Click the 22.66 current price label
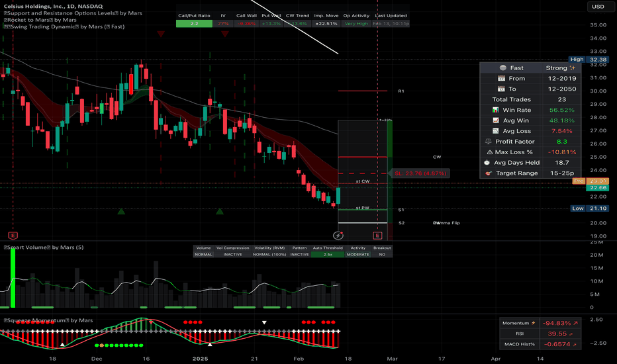Viewport: 617px width, 364px height. pyautogui.click(x=598, y=188)
